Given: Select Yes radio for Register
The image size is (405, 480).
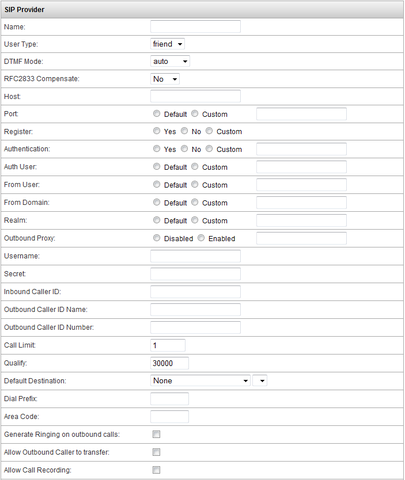Looking at the screenshot, I should click(157, 131).
